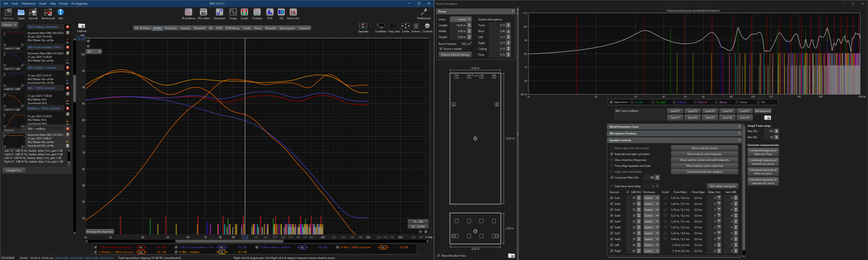Toggle Crossover Filter (Hz) checkbox
This screenshot has width=868, height=260.
pos(612,177)
